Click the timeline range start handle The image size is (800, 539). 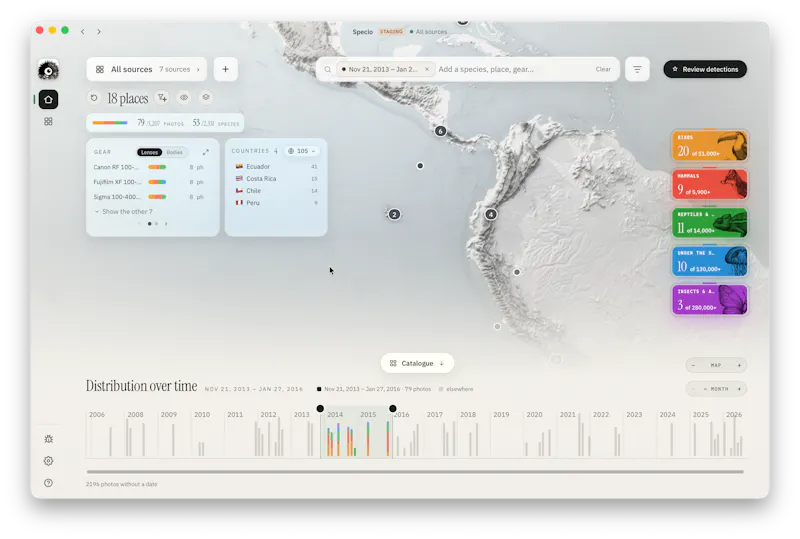(x=320, y=409)
